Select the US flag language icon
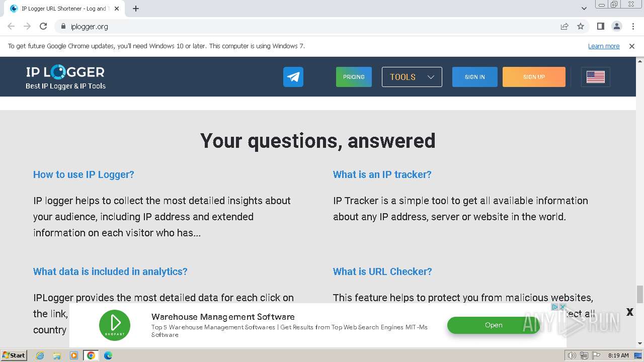Image resolution: width=644 pixels, height=362 pixels. click(596, 77)
